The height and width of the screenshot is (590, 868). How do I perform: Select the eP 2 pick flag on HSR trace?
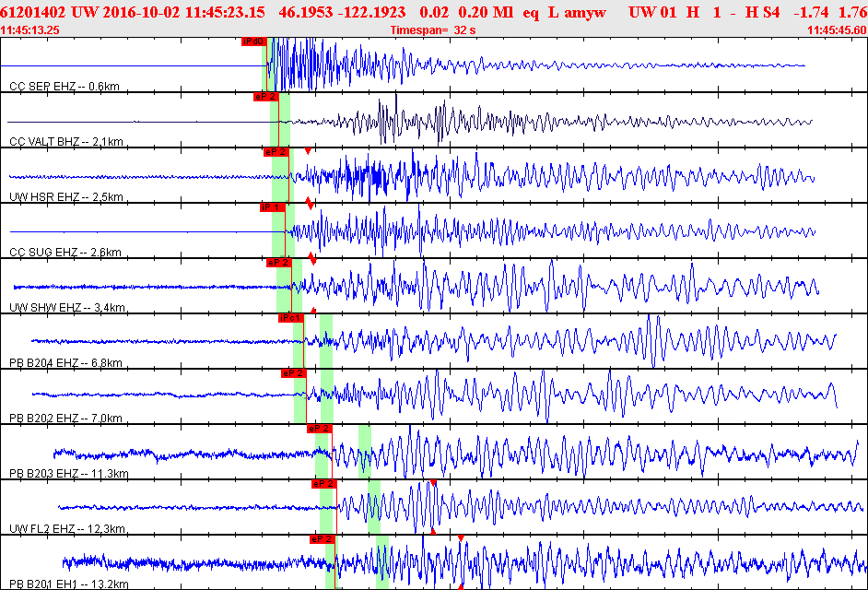[x=276, y=152]
